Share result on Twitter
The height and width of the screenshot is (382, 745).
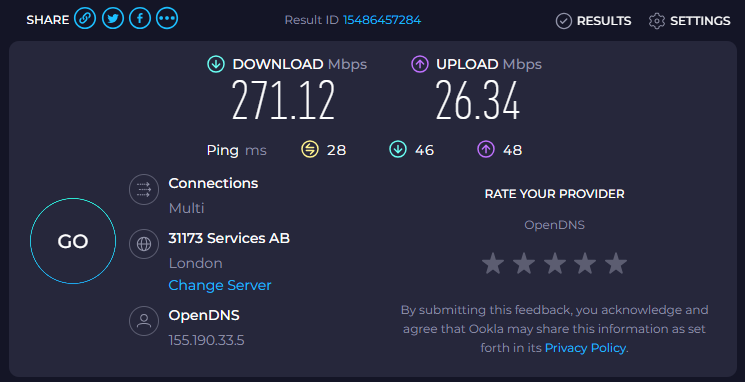click(113, 19)
